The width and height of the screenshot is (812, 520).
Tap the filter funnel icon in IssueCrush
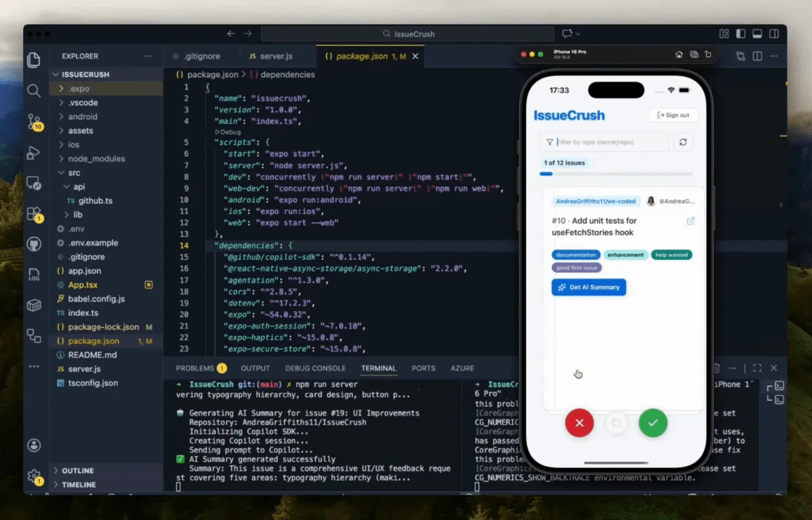(549, 142)
